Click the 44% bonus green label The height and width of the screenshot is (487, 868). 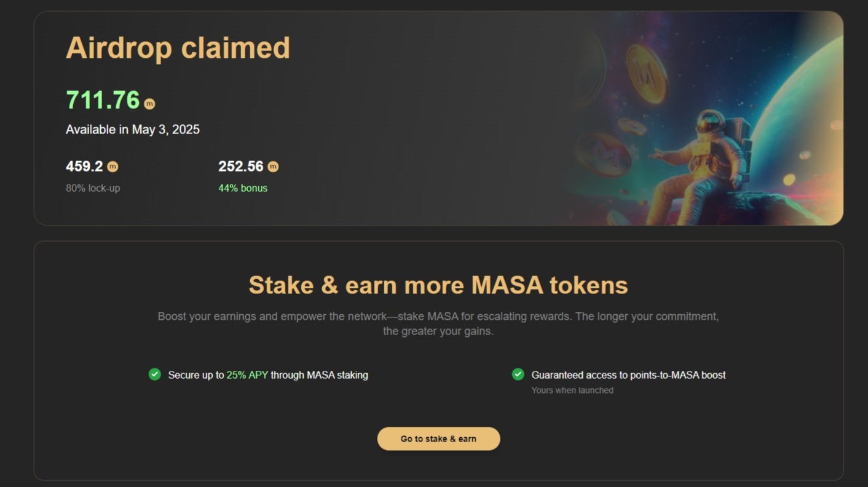pyautogui.click(x=243, y=188)
